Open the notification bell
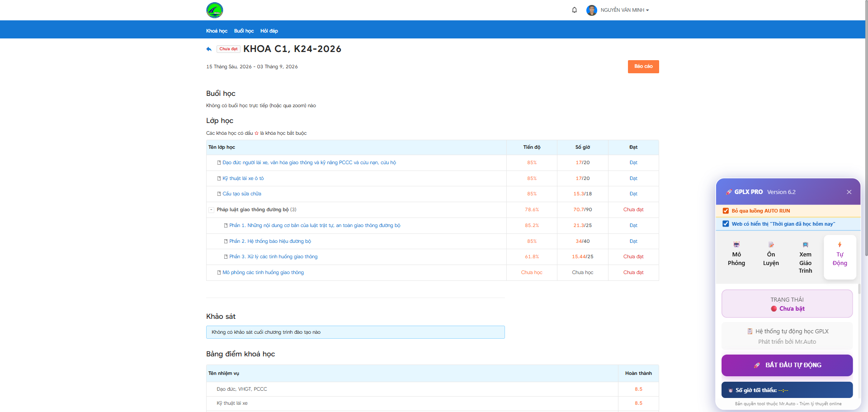The width and height of the screenshot is (868, 412). coord(574,10)
